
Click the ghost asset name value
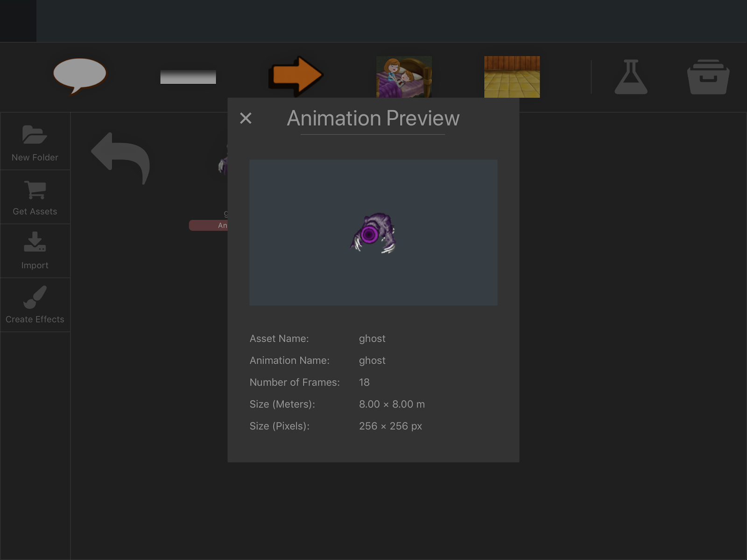(372, 338)
